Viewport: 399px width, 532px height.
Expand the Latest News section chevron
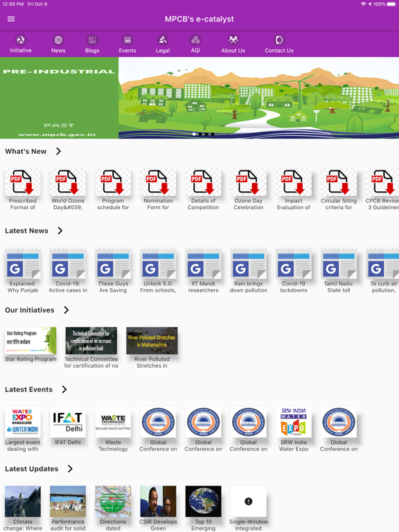click(x=60, y=231)
